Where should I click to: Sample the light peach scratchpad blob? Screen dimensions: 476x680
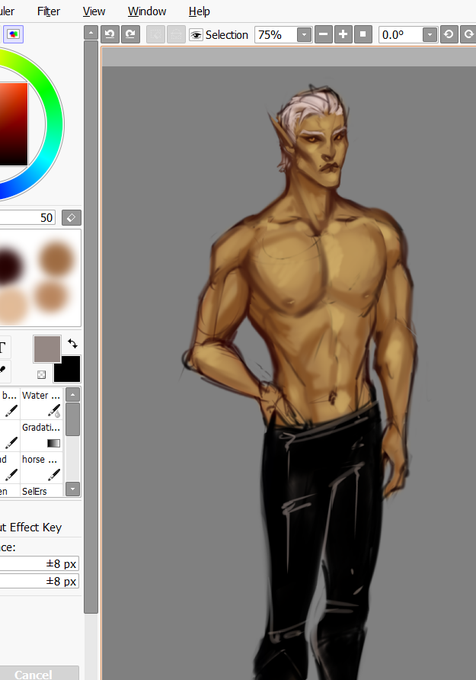coord(12,306)
